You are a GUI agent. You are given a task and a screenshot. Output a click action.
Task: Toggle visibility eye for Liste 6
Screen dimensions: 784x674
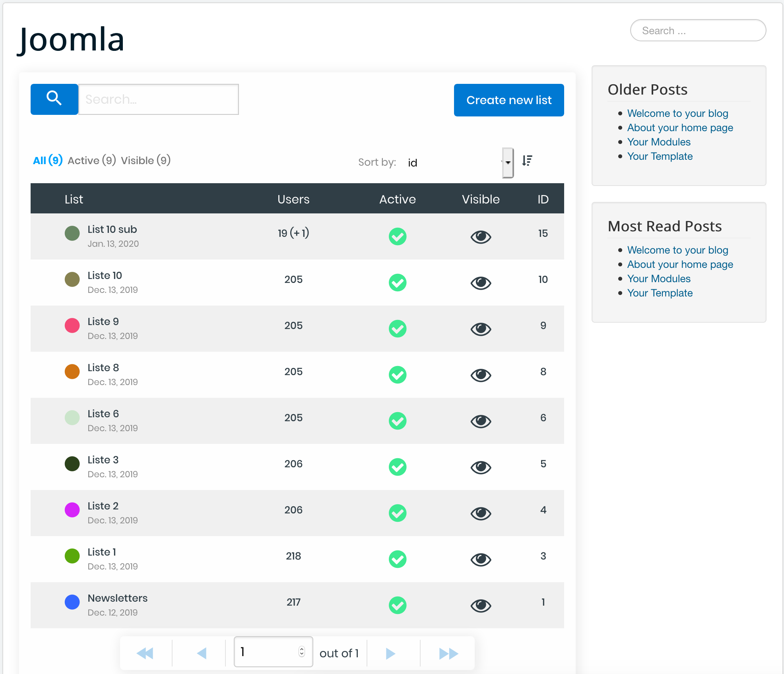[x=481, y=421]
